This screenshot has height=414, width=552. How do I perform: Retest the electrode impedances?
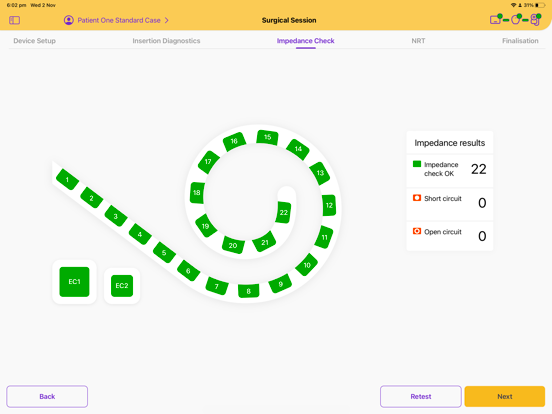[x=421, y=396]
